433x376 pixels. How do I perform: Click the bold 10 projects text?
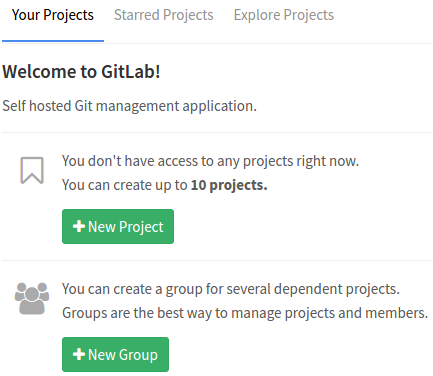click(x=229, y=185)
